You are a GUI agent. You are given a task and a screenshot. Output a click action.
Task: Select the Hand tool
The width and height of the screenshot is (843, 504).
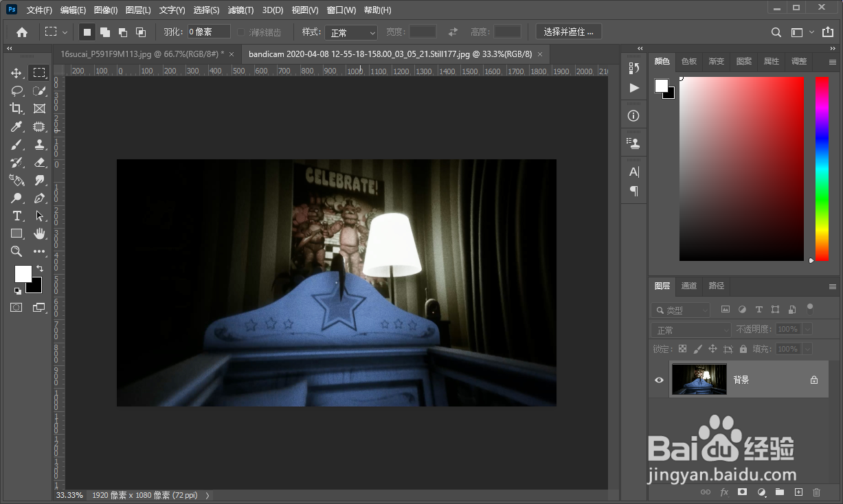[39, 233]
